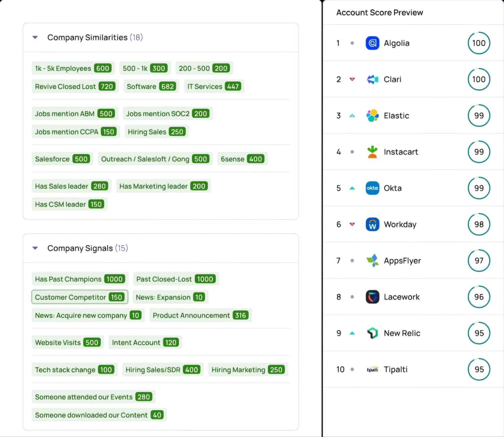Select the Outreach / Salesloft / Gong tag
Viewport: 504px width, 437px height.
(x=155, y=159)
